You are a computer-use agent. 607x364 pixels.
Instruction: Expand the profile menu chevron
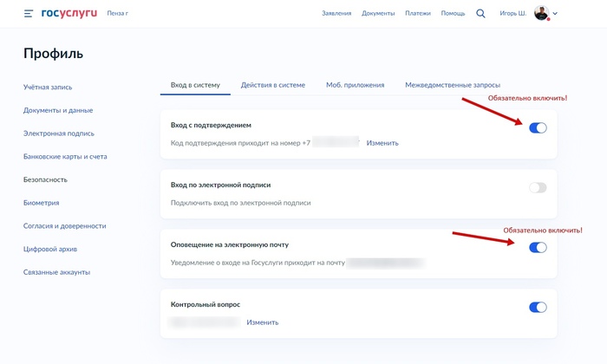[x=555, y=14]
